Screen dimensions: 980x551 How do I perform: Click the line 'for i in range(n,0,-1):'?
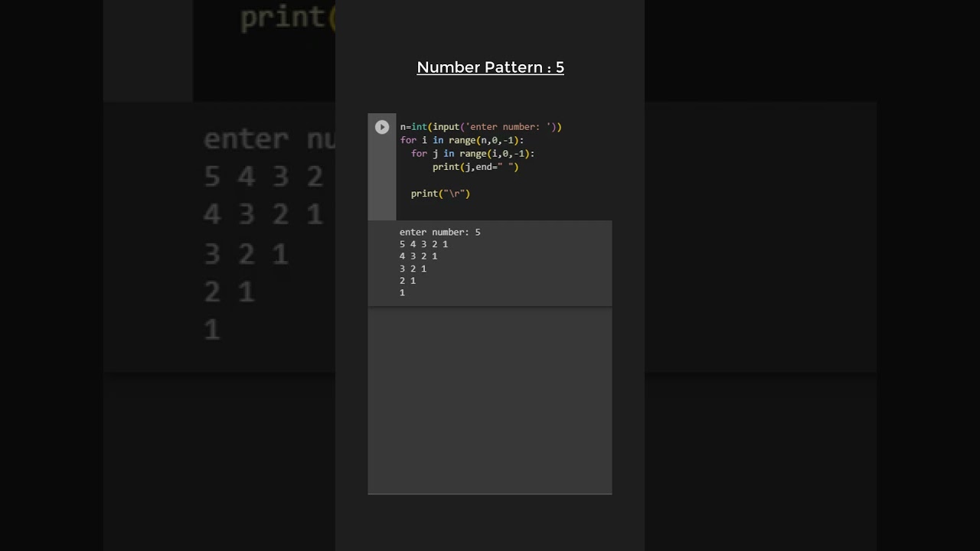coord(462,141)
